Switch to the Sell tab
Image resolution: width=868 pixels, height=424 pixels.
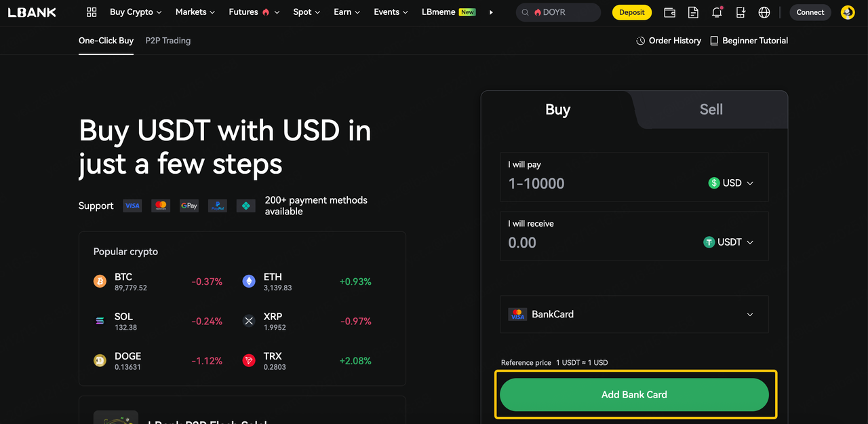click(x=711, y=110)
